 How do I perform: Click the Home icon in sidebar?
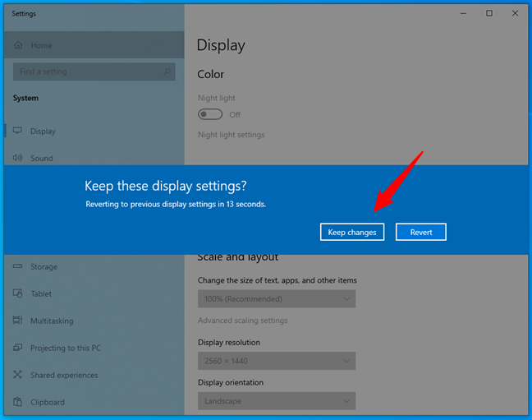click(x=18, y=45)
